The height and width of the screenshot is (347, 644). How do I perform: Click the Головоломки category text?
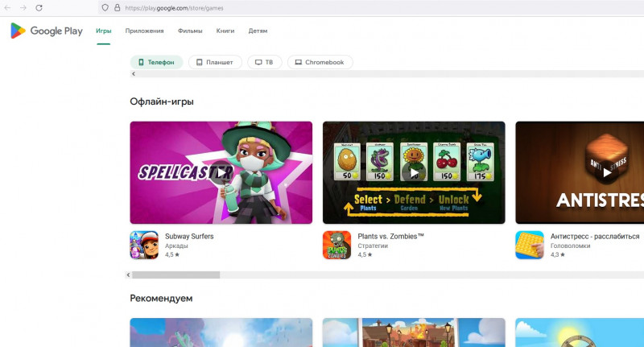coord(570,246)
